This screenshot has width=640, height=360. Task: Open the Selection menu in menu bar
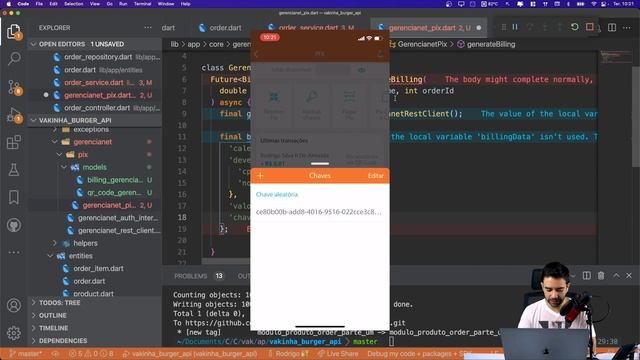(x=73, y=4)
